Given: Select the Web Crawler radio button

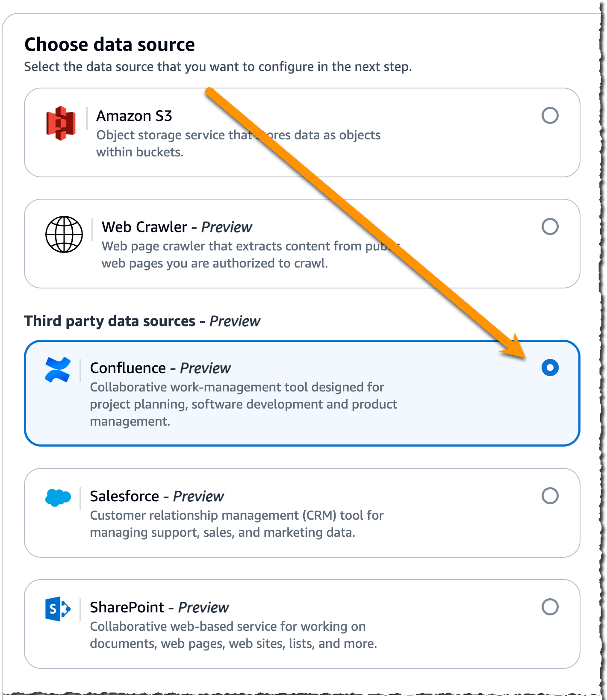Looking at the screenshot, I should click(551, 226).
